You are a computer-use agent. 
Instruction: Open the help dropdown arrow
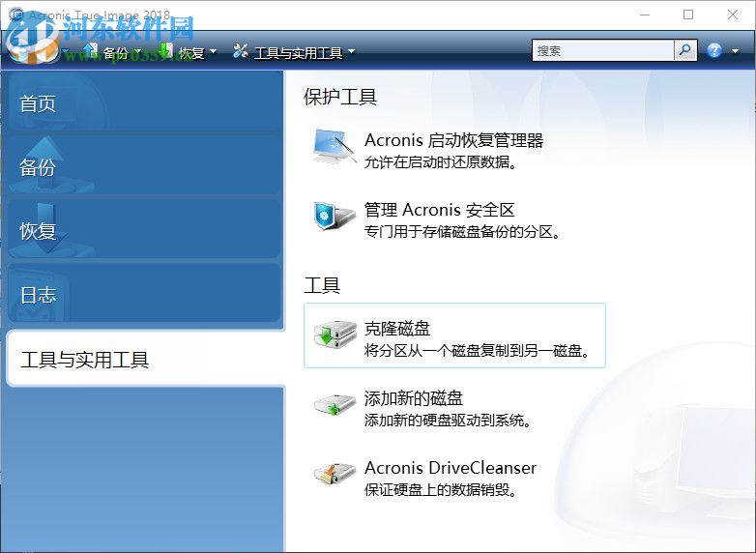click(x=735, y=51)
